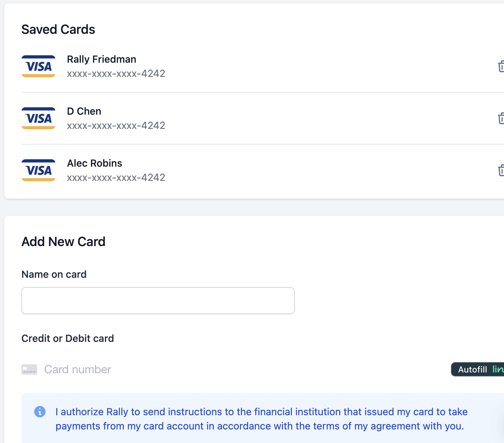This screenshot has height=443, width=504.
Task: Click Alec Robins' Visa card logo
Action: click(x=38, y=170)
